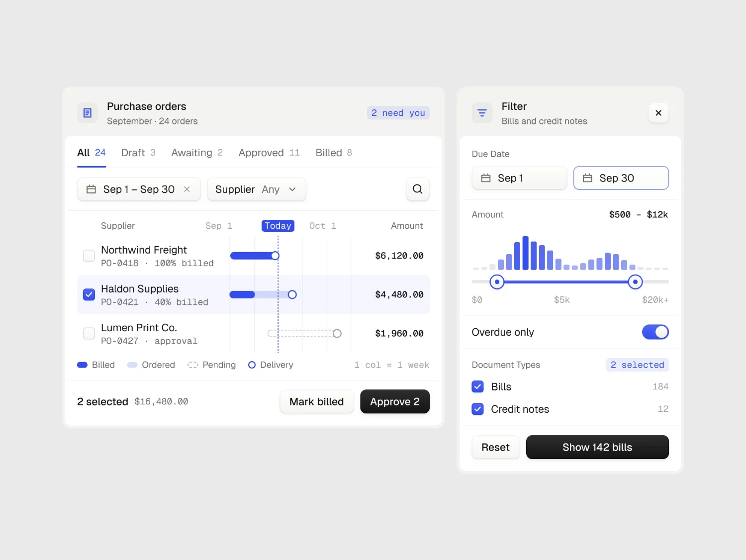
Task: Open the Sep 30 due date picker
Action: pyautogui.click(x=621, y=178)
